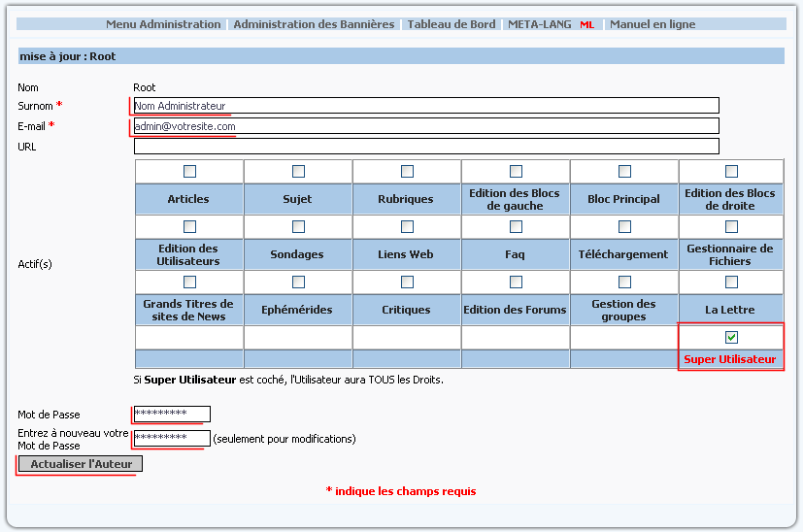The height and width of the screenshot is (532, 803).
Task: Click the Root name value
Action: pyautogui.click(x=144, y=87)
